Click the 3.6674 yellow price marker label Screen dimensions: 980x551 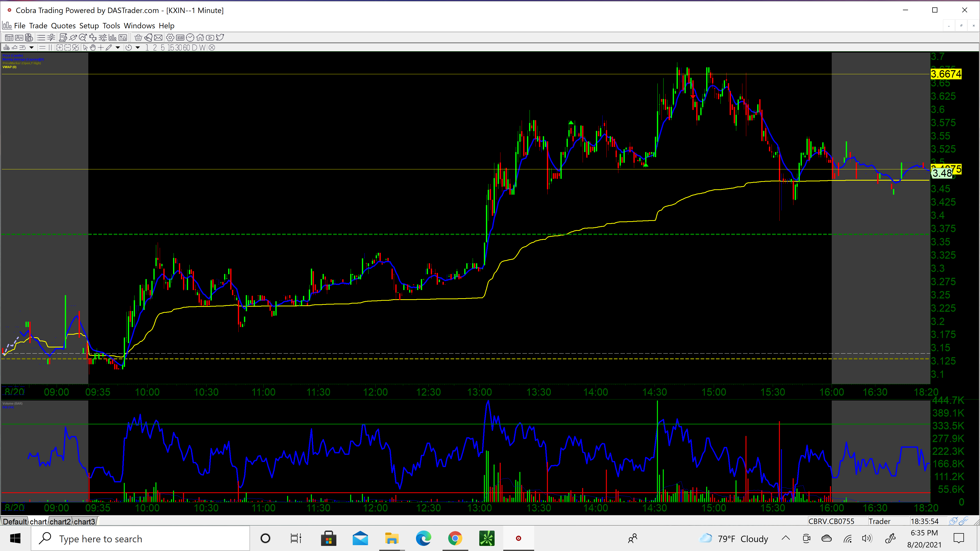point(946,74)
